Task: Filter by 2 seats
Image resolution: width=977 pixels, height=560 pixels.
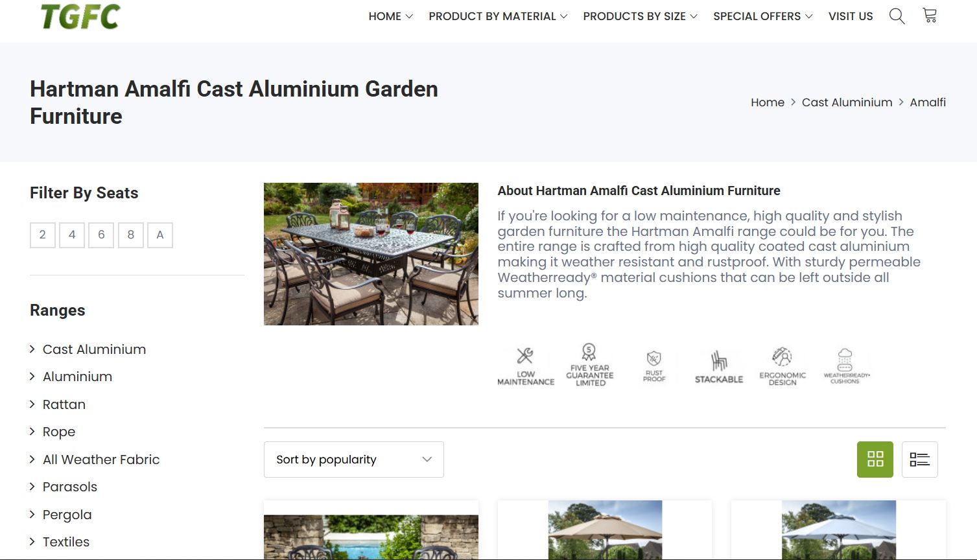Action: tap(43, 235)
